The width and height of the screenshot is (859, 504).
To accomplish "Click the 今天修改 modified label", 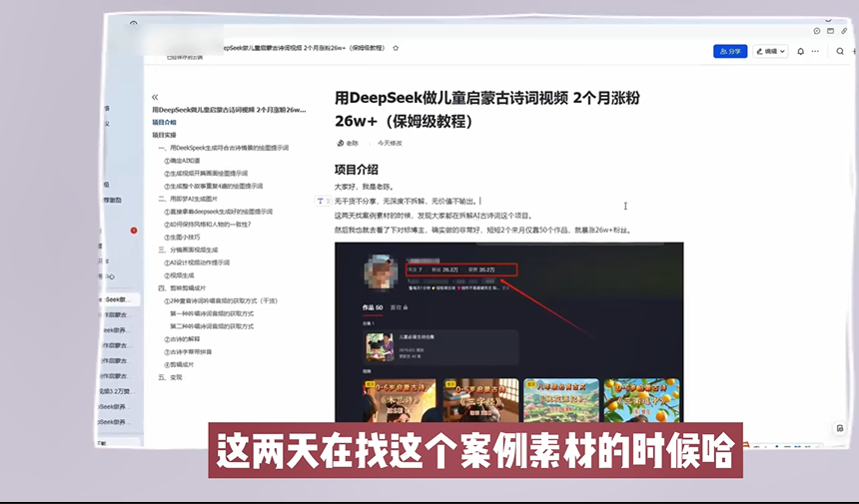I will coord(390,144).
